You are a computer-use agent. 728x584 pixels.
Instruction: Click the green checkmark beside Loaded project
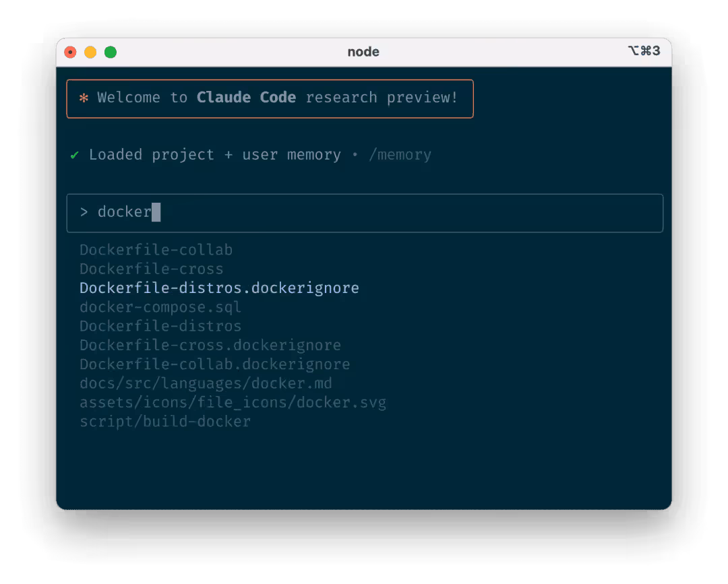click(x=75, y=156)
